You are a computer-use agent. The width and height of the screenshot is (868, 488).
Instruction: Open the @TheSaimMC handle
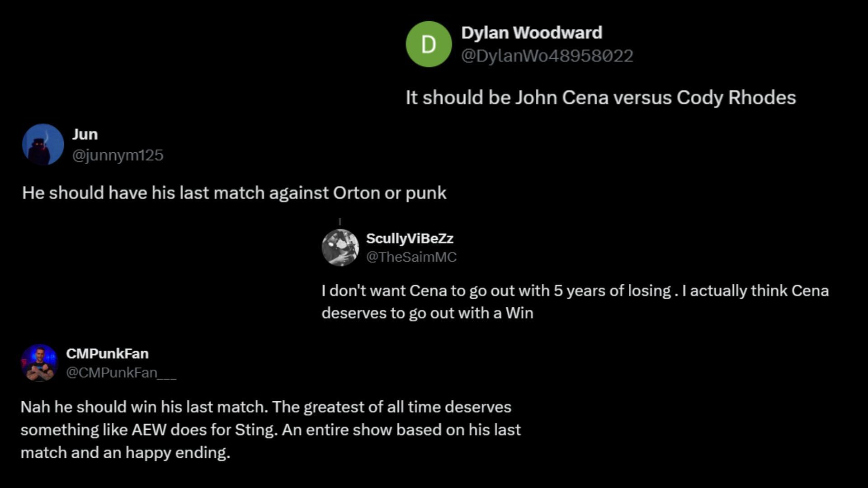coord(411,257)
